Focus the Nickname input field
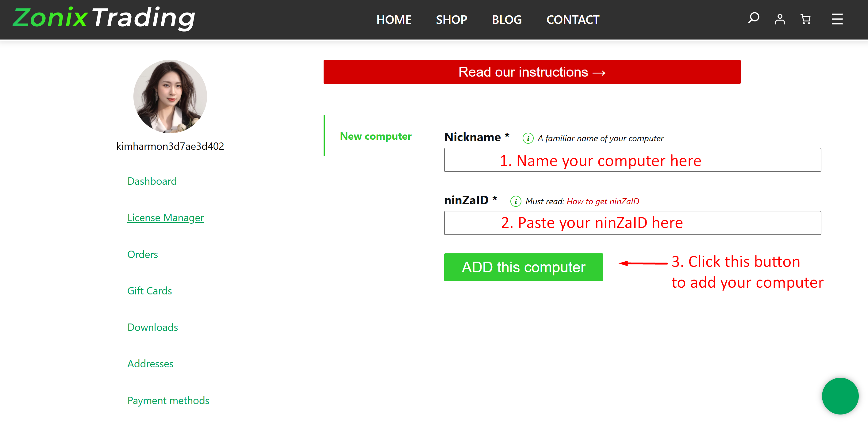The width and height of the screenshot is (868, 424). coord(632,160)
